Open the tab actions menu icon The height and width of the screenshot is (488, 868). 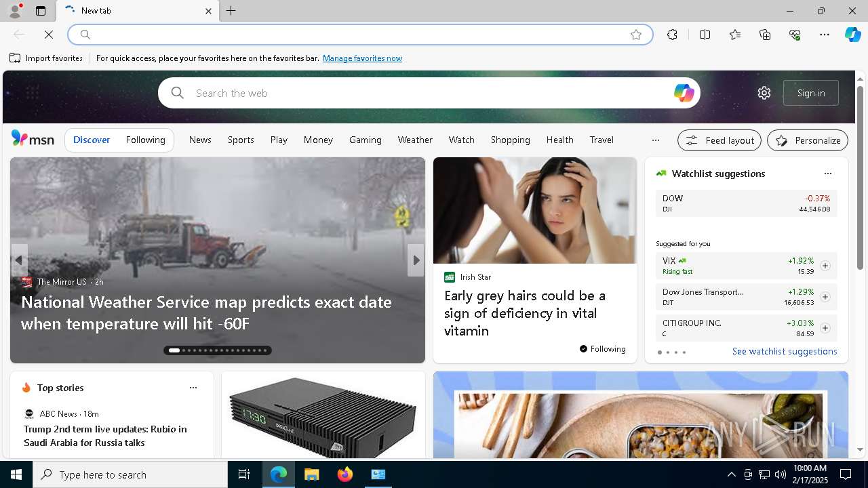click(41, 11)
